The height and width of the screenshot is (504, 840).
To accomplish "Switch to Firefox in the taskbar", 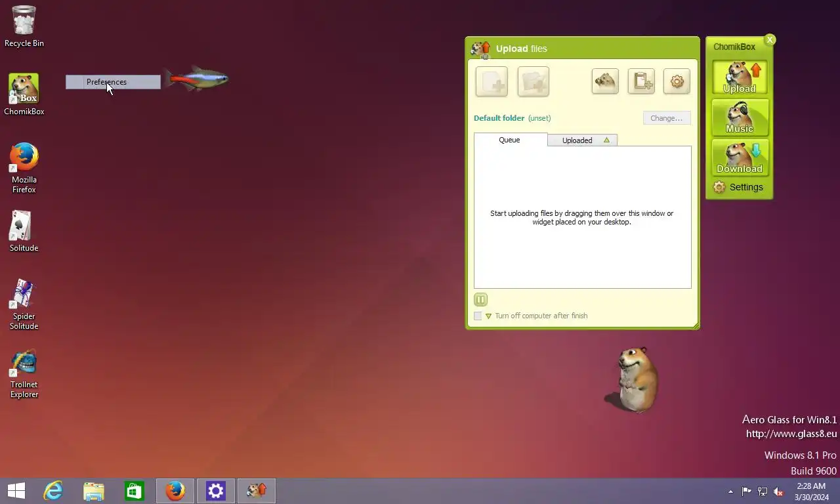I will pos(175,491).
